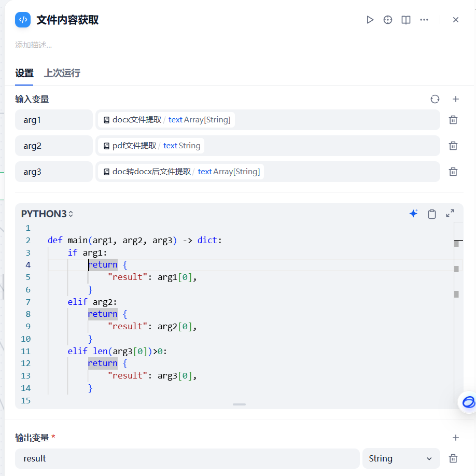Image resolution: width=476 pixels, height=476 pixels.
Task: Delete arg2 using its trash icon
Action: [x=453, y=146]
